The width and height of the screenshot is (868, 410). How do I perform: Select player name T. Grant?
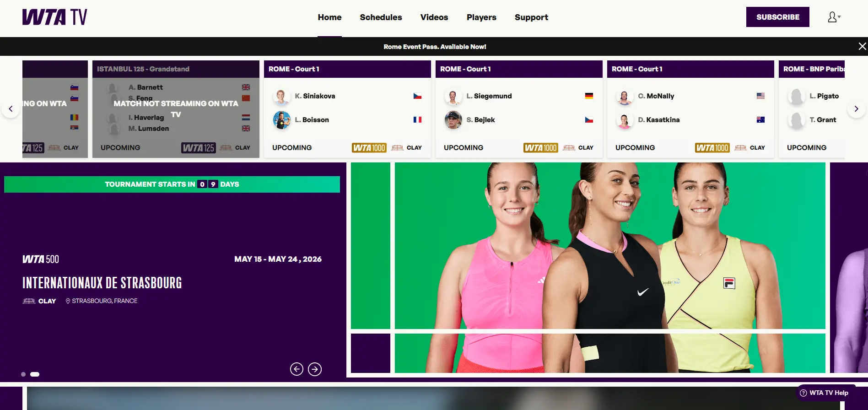point(823,120)
